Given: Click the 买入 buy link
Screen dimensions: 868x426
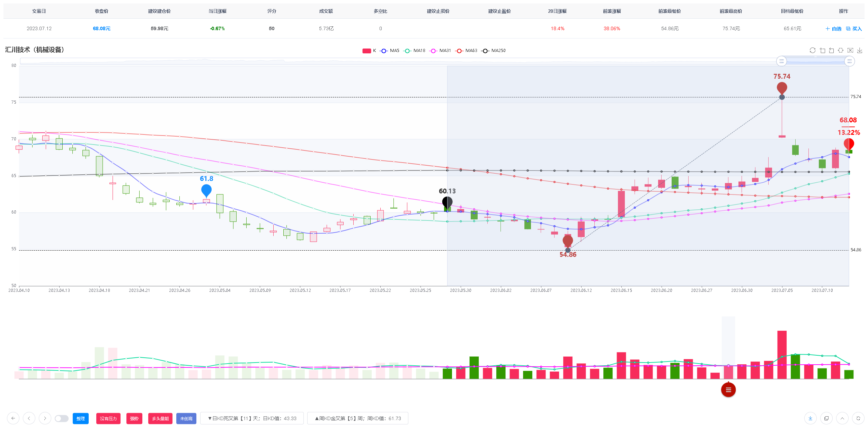Looking at the screenshot, I should click(854, 29).
